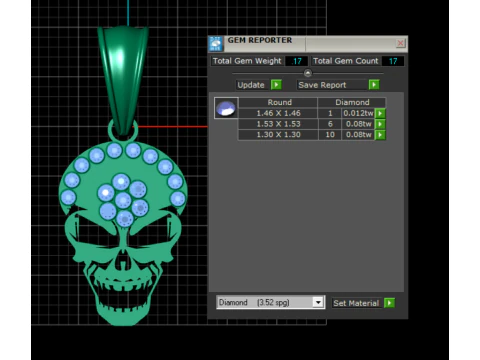Select the 1.53 X 1.53 size cell
The width and height of the screenshot is (480, 360).
tap(278, 124)
